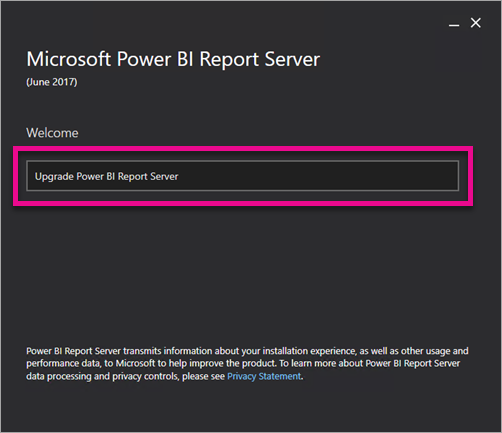The image size is (502, 433).
Task: Click the (June 2017) version text
Action: 52,82
